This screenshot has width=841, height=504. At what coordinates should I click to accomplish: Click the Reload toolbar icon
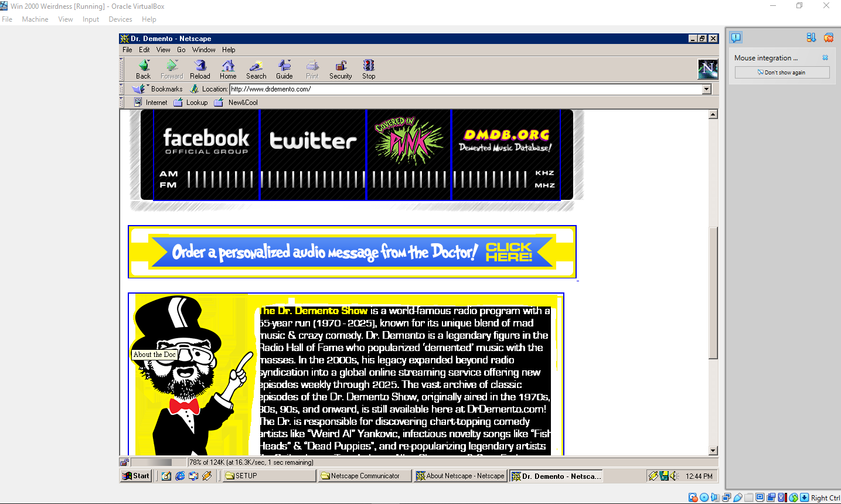coord(200,69)
